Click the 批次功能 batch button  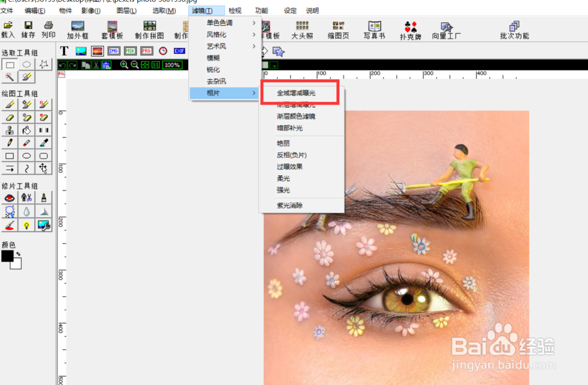click(514, 30)
